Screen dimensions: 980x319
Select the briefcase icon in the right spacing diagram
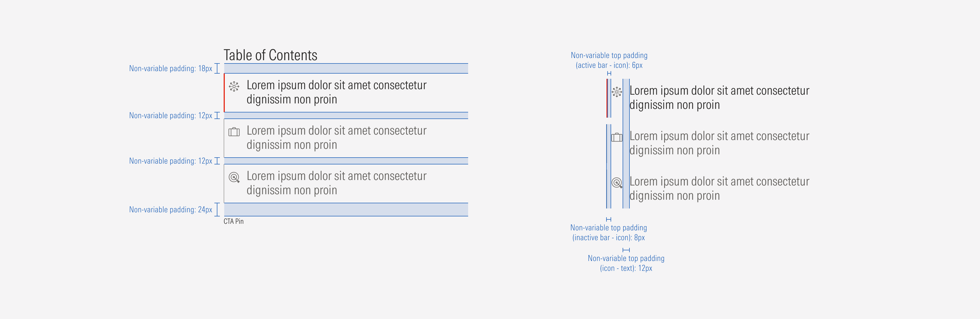(x=617, y=137)
